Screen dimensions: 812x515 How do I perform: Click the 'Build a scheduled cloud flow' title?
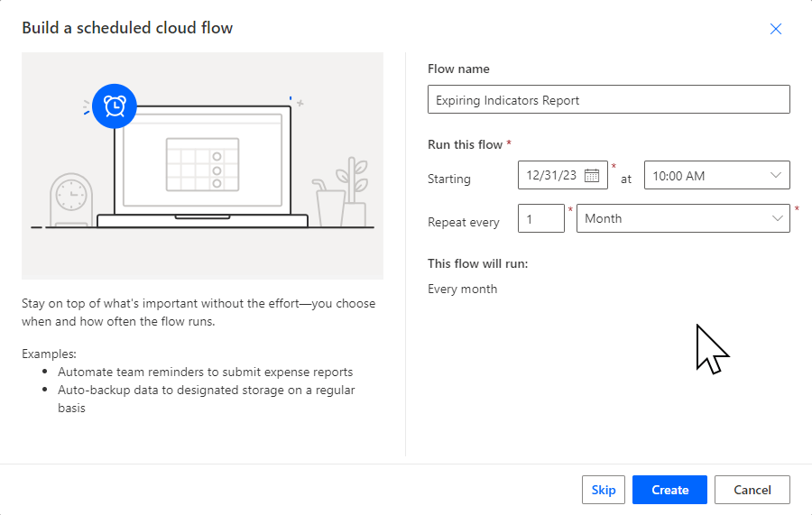tap(127, 28)
